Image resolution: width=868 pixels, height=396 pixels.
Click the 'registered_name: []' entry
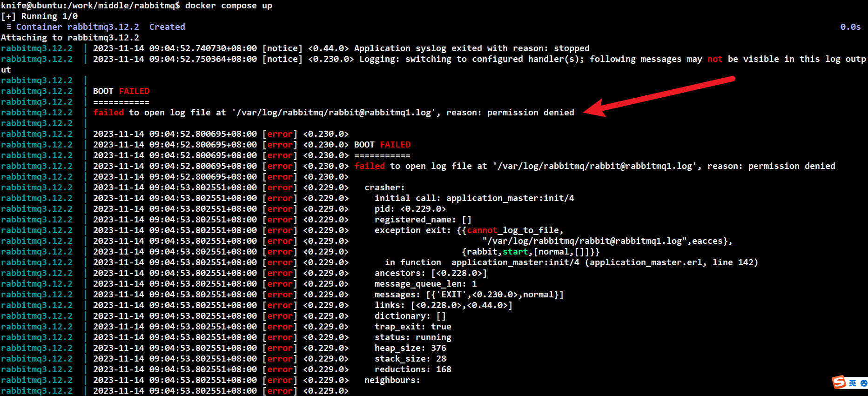click(423, 220)
